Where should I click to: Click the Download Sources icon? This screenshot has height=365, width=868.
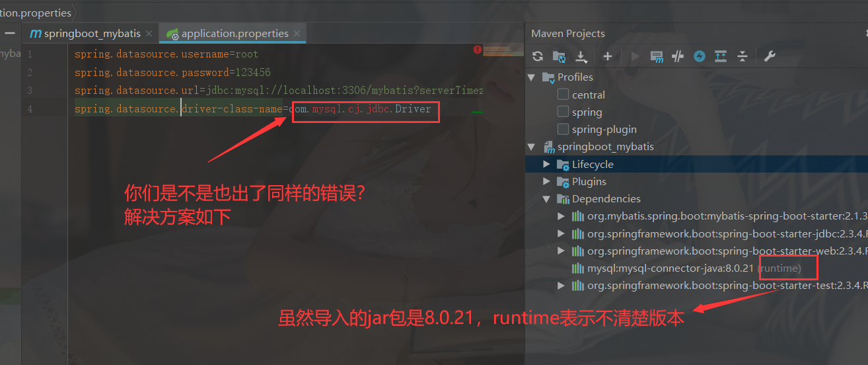tap(581, 56)
